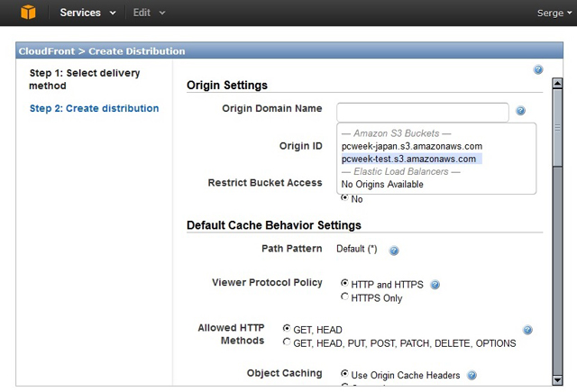Select GET, HEAD, PUT, POST, PATCH, DELETE, OPTIONS
The height and width of the screenshot is (392, 577).
pos(287,342)
